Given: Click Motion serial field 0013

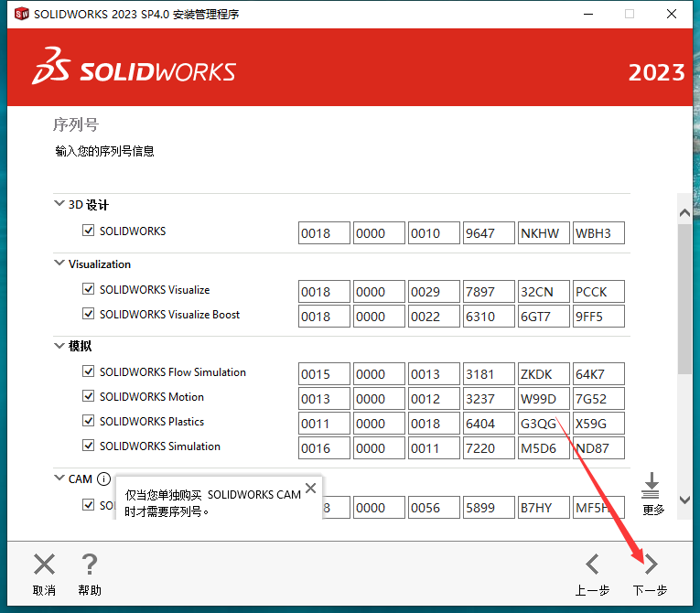Looking at the screenshot, I should (324, 398).
